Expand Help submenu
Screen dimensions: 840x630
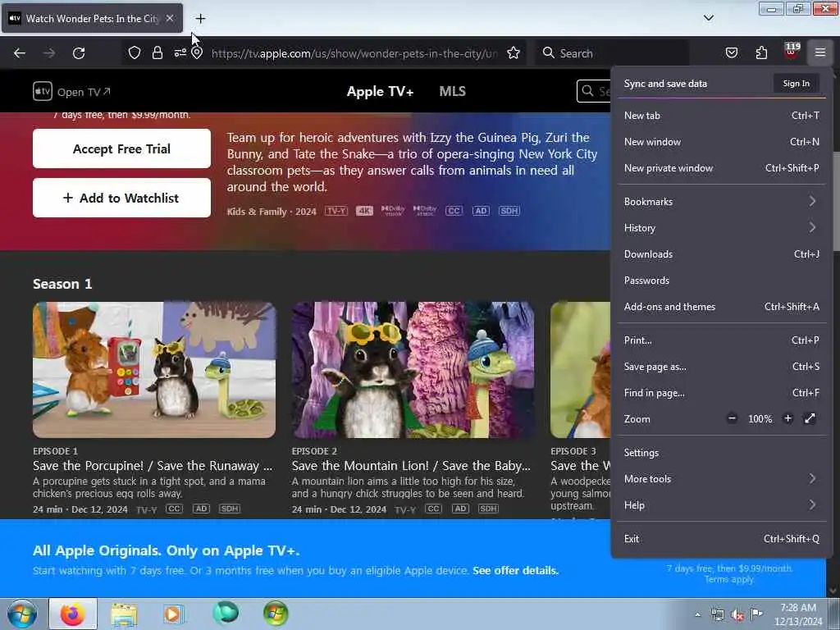[x=722, y=505]
